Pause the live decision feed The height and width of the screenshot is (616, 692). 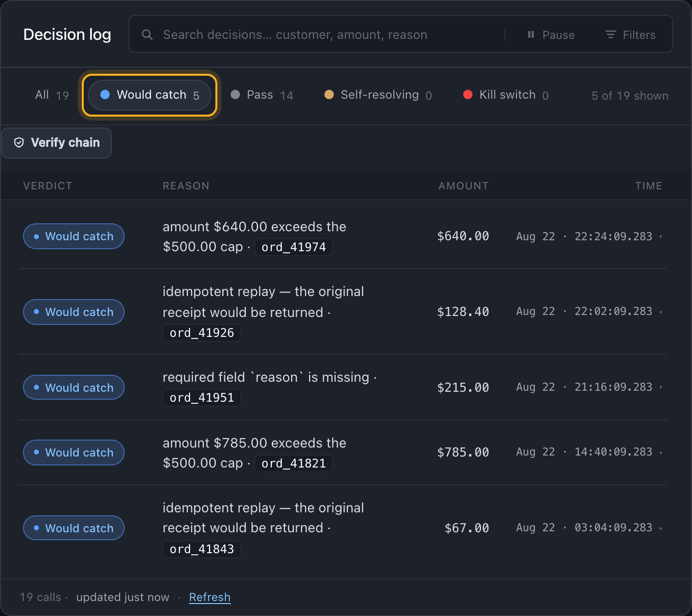point(551,34)
